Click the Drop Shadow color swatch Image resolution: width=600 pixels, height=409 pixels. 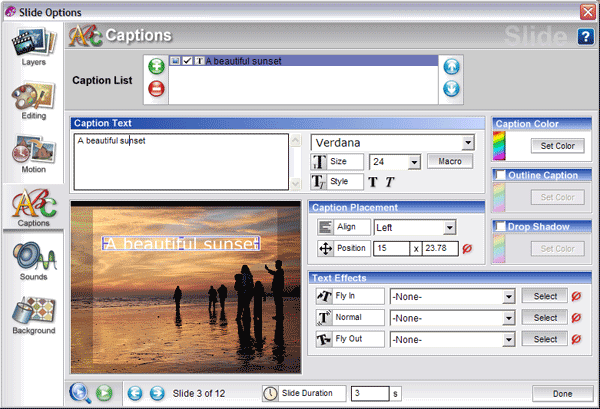(x=499, y=249)
